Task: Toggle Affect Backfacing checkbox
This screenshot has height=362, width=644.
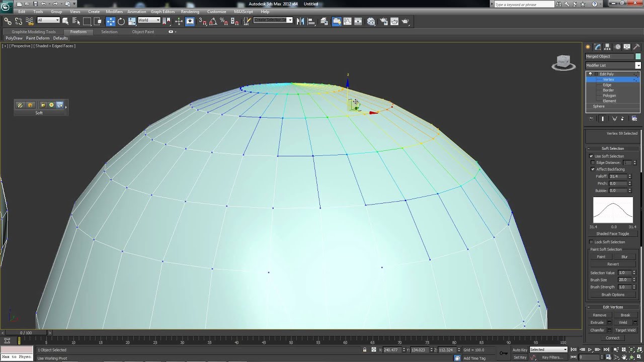Action: coord(593,169)
